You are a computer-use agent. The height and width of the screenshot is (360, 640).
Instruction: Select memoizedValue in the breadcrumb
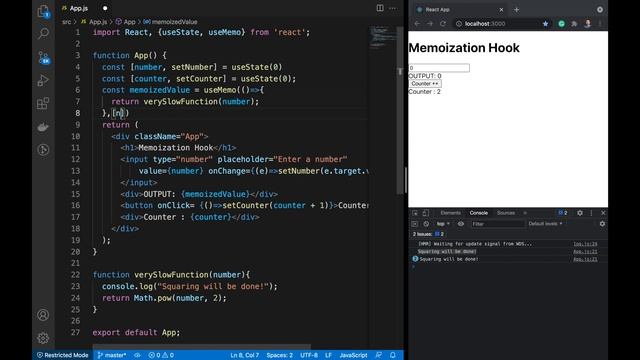[174, 22]
